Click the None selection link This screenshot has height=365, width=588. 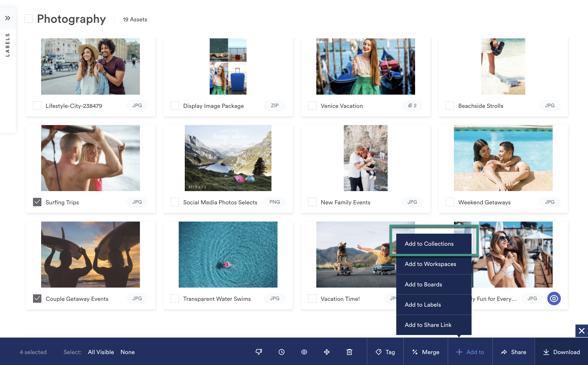(x=128, y=352)
